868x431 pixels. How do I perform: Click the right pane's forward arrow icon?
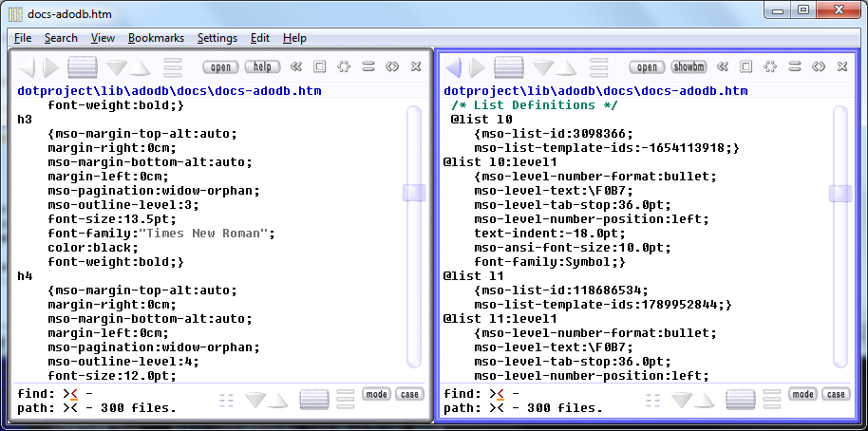[477, 67]
